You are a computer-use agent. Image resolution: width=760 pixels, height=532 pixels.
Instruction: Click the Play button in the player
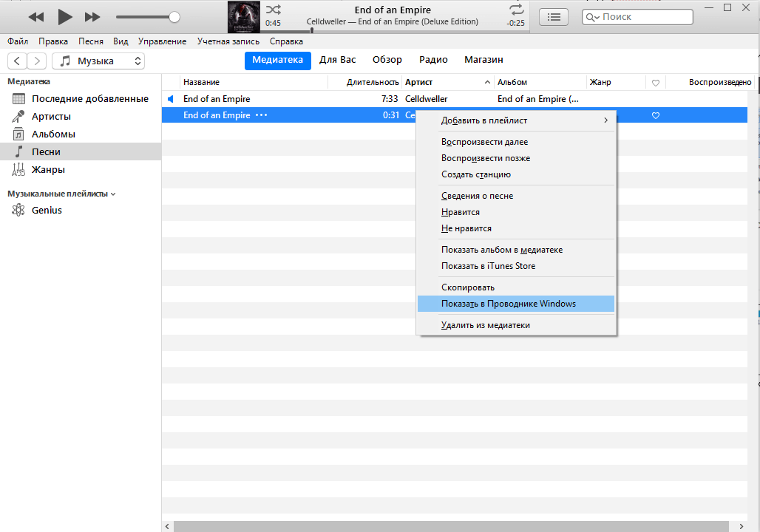tap(65, 16)
